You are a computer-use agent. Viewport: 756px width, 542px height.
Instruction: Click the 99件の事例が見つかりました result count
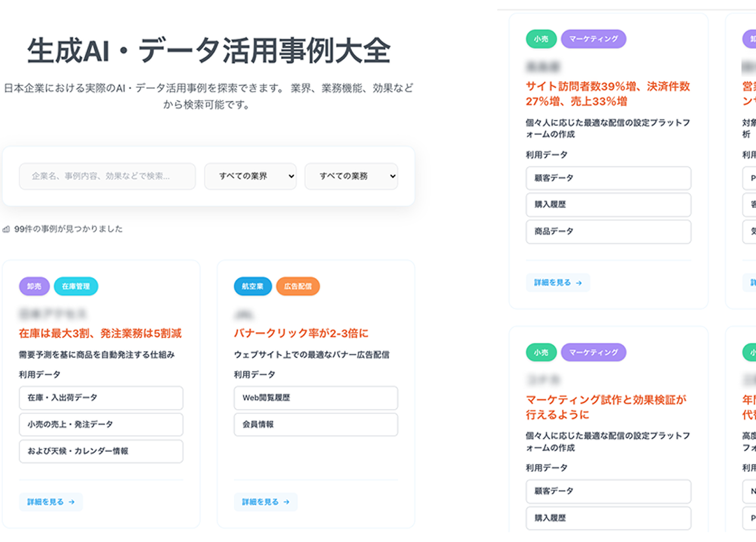(68, 229)
